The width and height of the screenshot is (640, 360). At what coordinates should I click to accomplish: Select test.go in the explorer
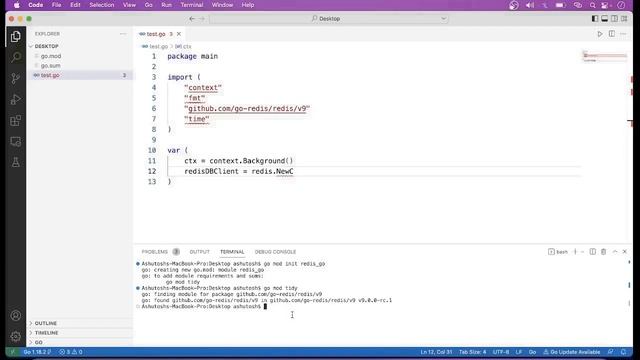coord(80,75)
